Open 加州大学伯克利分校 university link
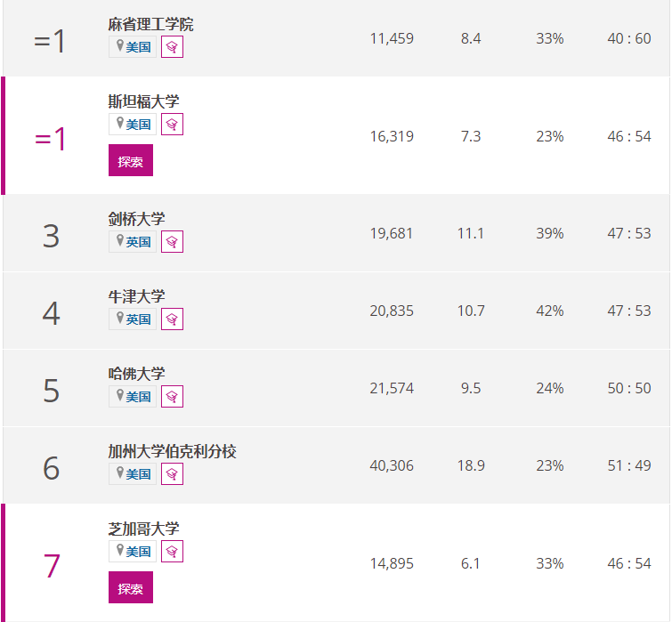 172,451
